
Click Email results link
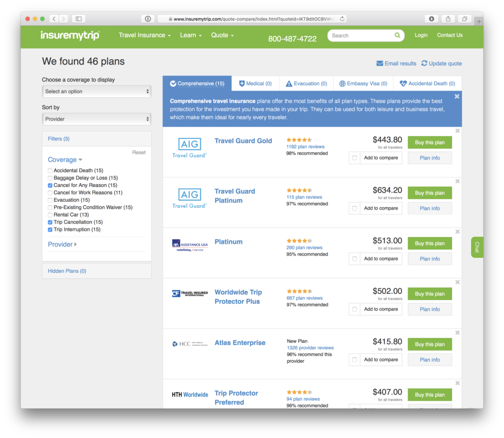(396, 63)
